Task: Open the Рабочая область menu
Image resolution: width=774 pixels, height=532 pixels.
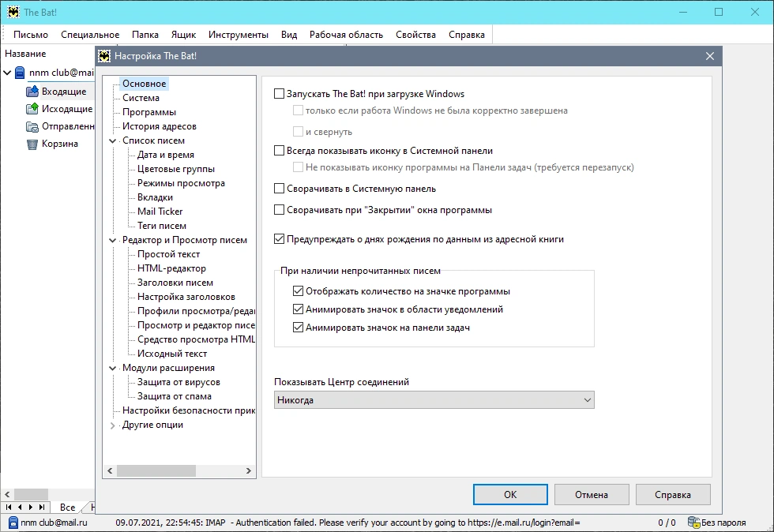Action: (346, 35)
